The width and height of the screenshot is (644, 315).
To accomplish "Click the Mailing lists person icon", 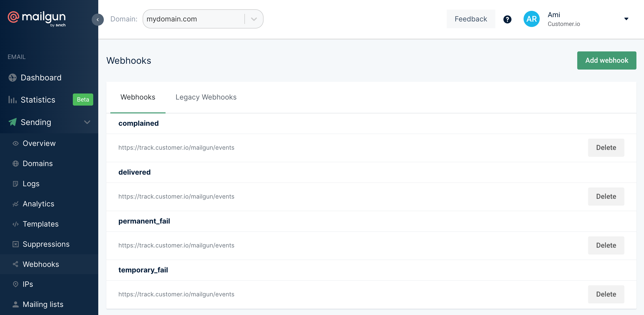I will click(16, 304).
